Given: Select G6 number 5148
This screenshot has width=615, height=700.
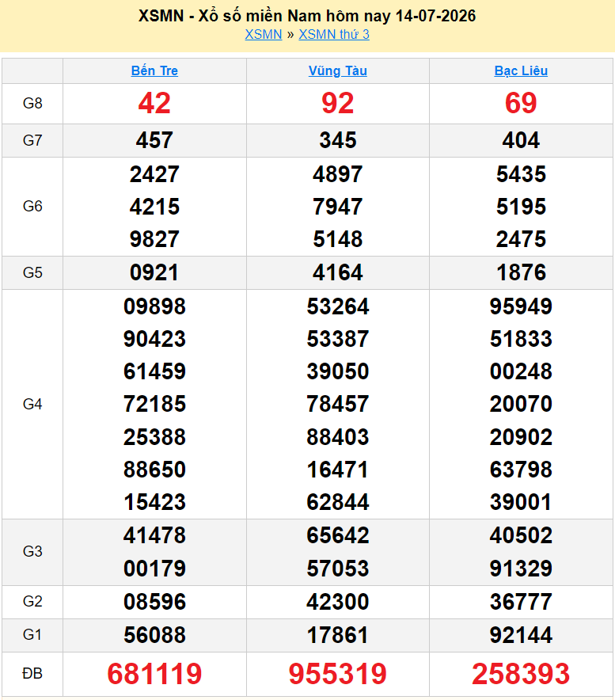Looking at the screenshot, I should tap(338, 239).
